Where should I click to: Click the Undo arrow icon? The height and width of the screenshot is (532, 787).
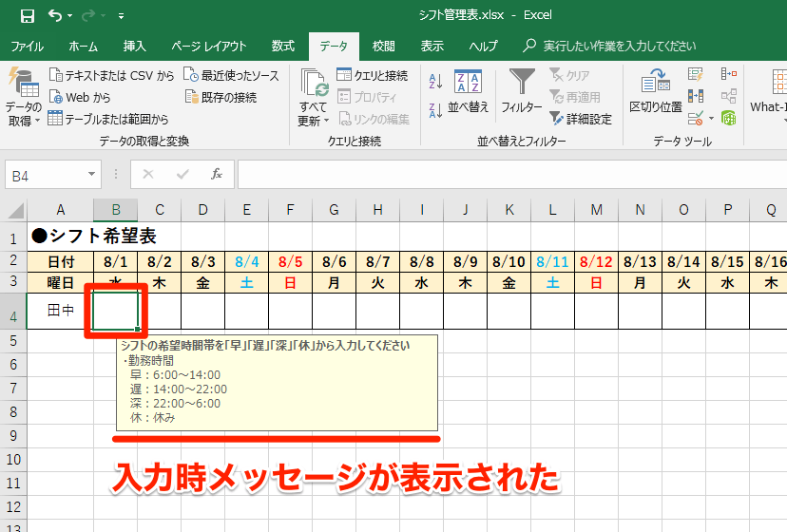coord(55,15)
